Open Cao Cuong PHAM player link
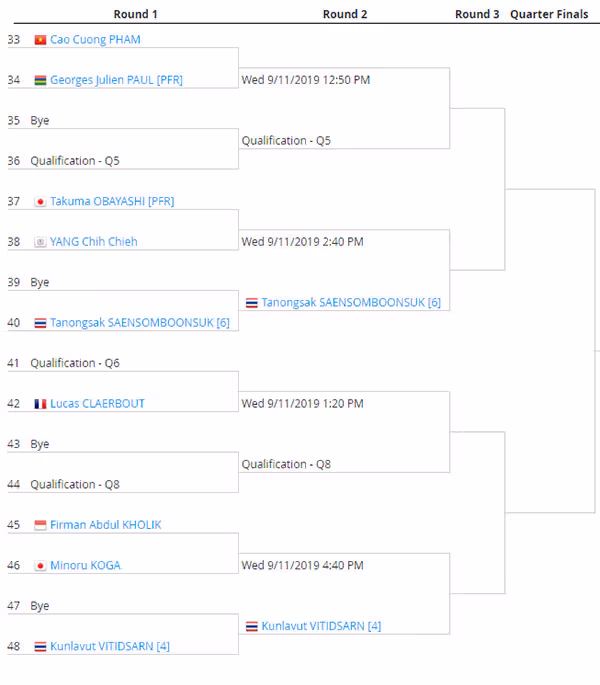This screenshot has width=600, height=685. click(x=95, y=40)
